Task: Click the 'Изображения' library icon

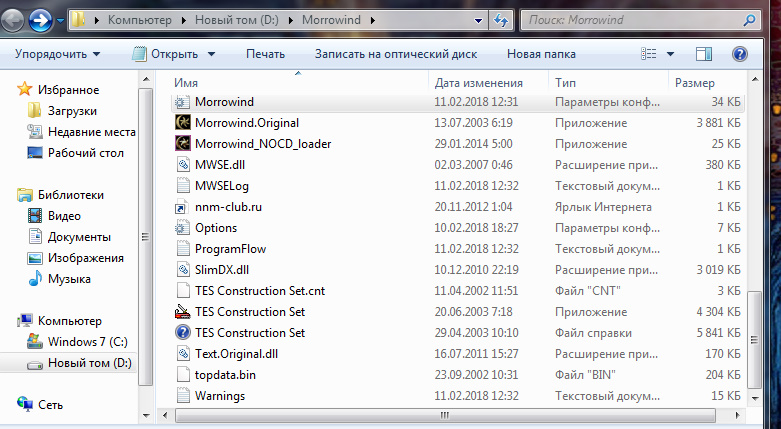Action: click(x=35, y=258)
